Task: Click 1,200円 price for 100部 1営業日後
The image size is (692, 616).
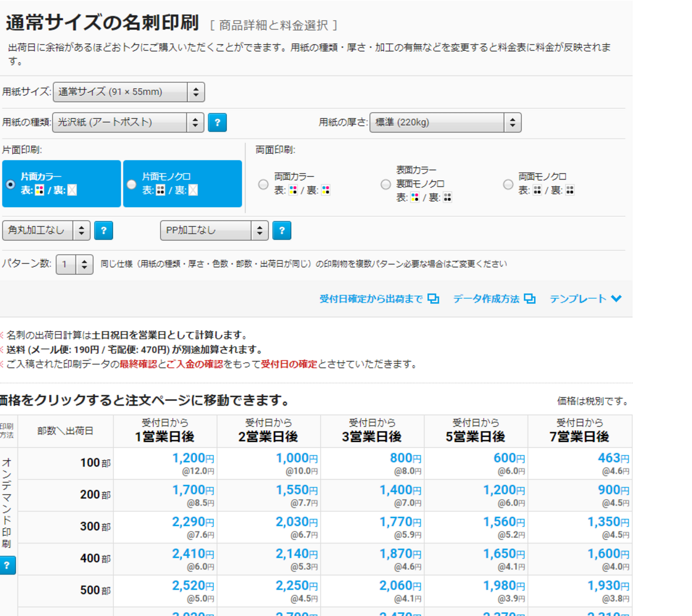Action: coord(193,458)
